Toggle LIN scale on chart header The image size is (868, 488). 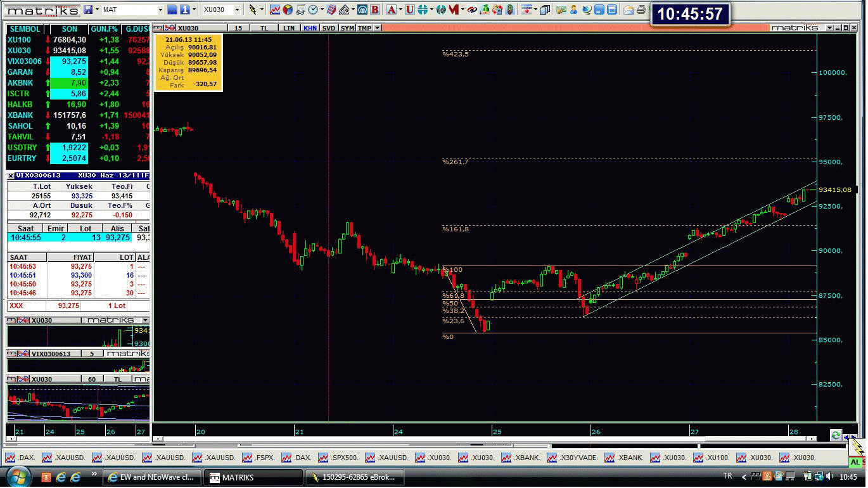click(x=289, y=29)
